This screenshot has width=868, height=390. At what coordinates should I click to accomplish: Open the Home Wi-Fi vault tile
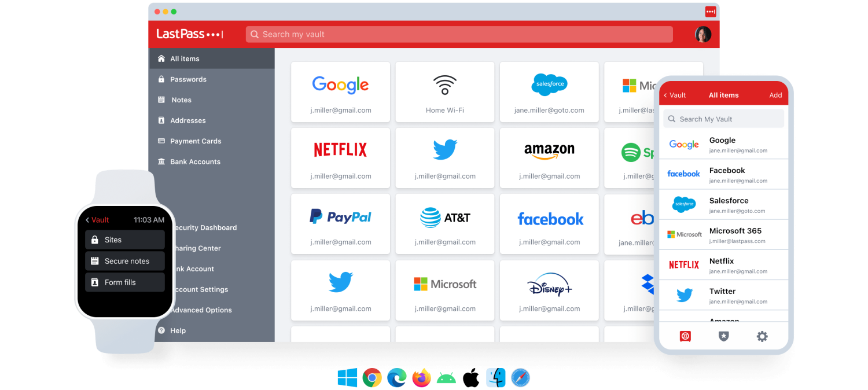coord(445,92)
